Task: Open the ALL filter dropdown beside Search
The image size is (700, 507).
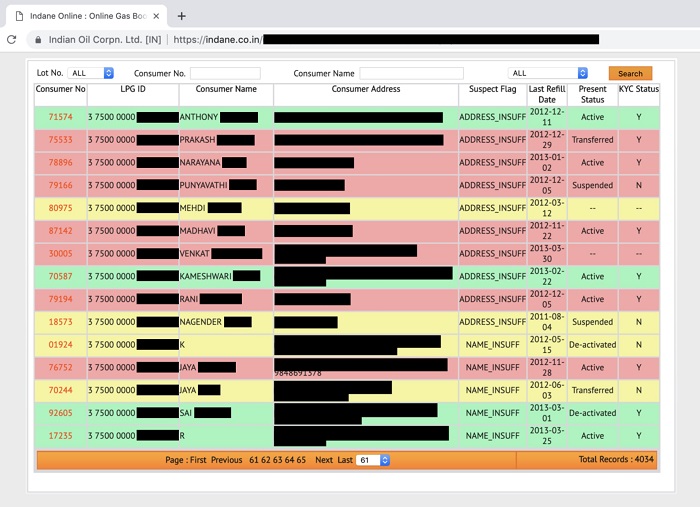Action: [548, 73]
